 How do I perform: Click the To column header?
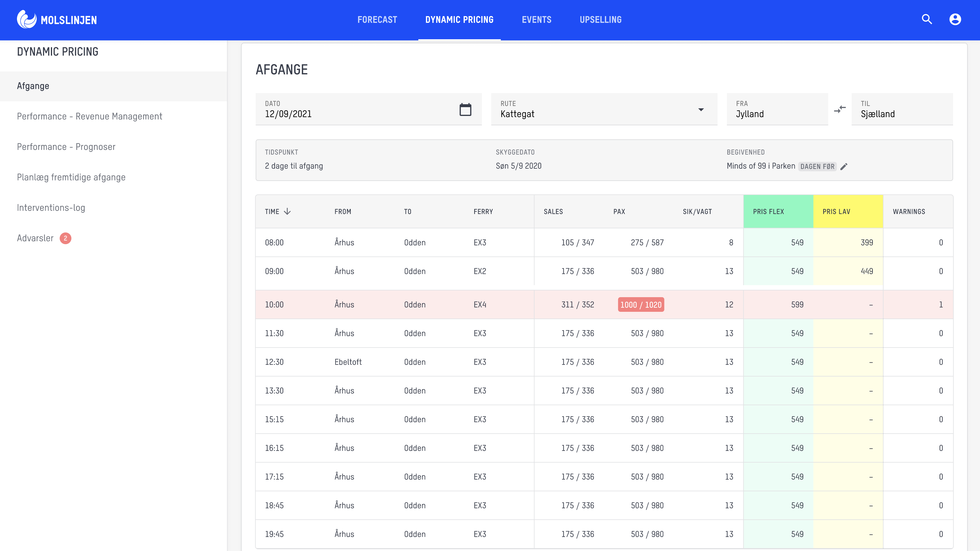(408, 211)
